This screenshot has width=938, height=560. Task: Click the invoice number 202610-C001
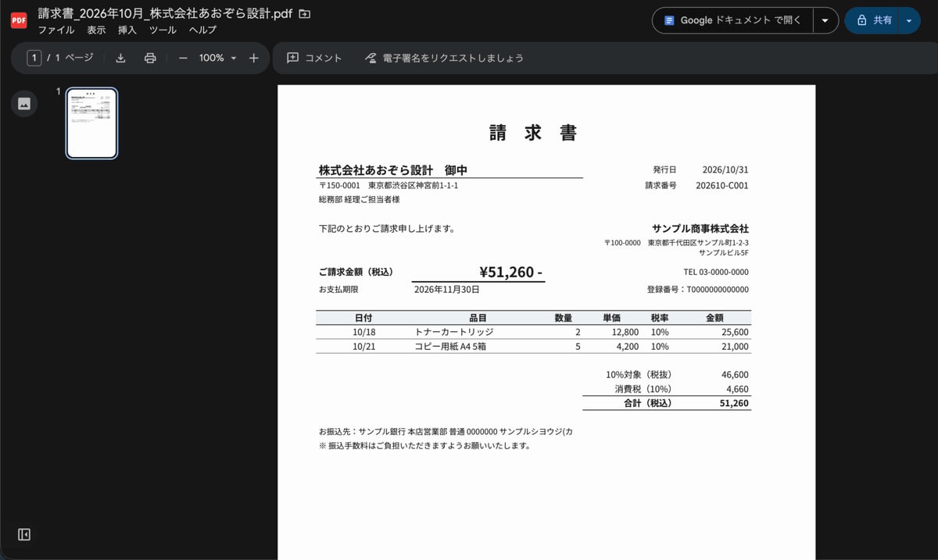coord(721,186)
